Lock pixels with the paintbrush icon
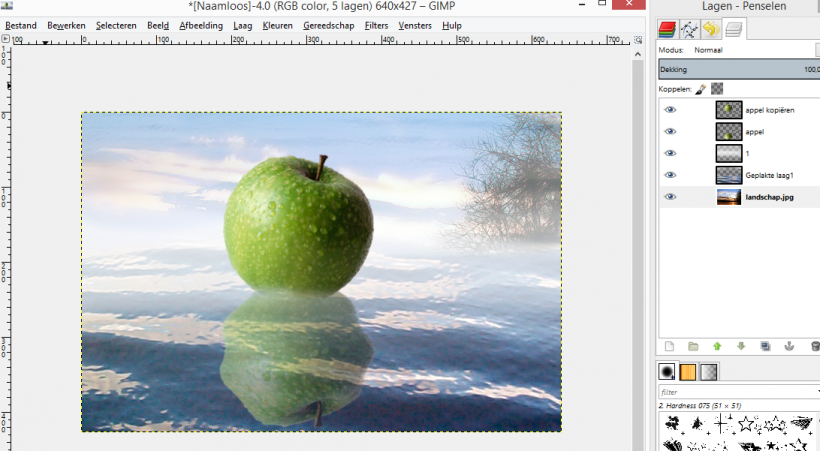The height and width of the screenshot is (451, 820). pos(701,89)
